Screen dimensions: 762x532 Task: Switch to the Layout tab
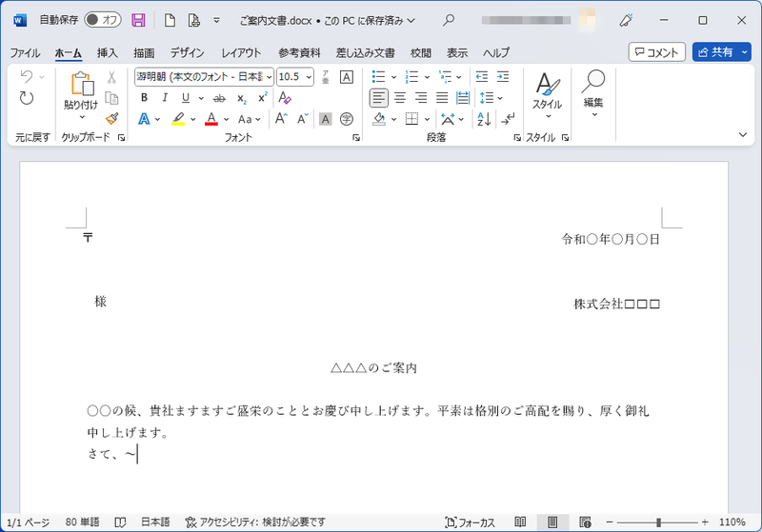click(241, 52)
